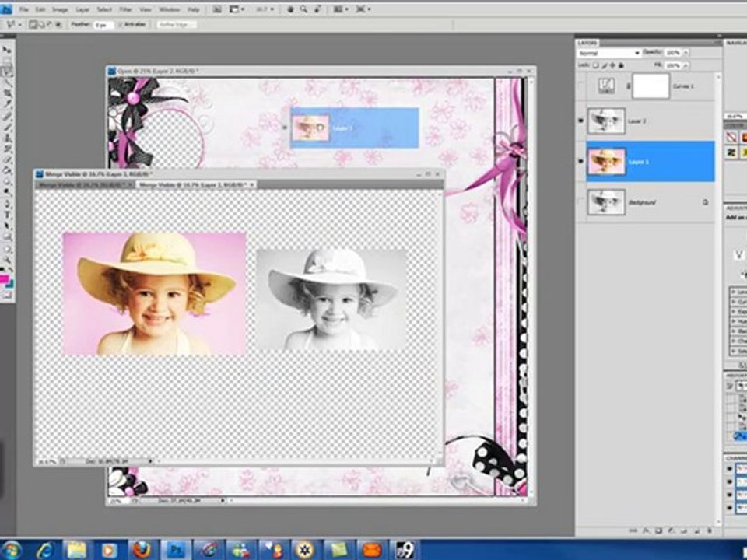Viewport: 747px width, 560px height.
Task: Click the foreground color swatch
Action: (4, 279)
